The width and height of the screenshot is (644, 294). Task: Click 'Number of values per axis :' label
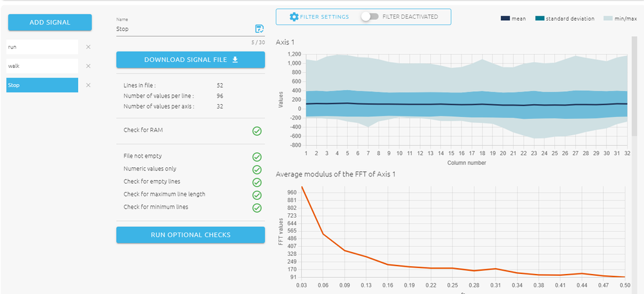(159, 106)
